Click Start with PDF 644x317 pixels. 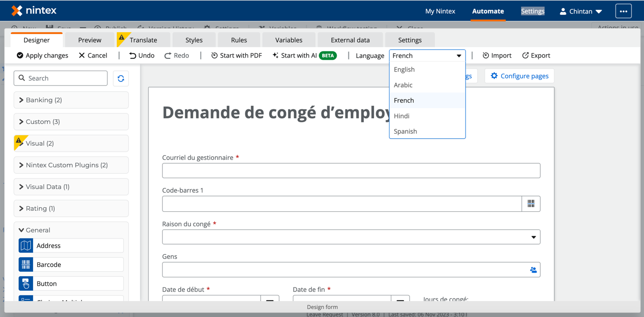coord(236,55)
